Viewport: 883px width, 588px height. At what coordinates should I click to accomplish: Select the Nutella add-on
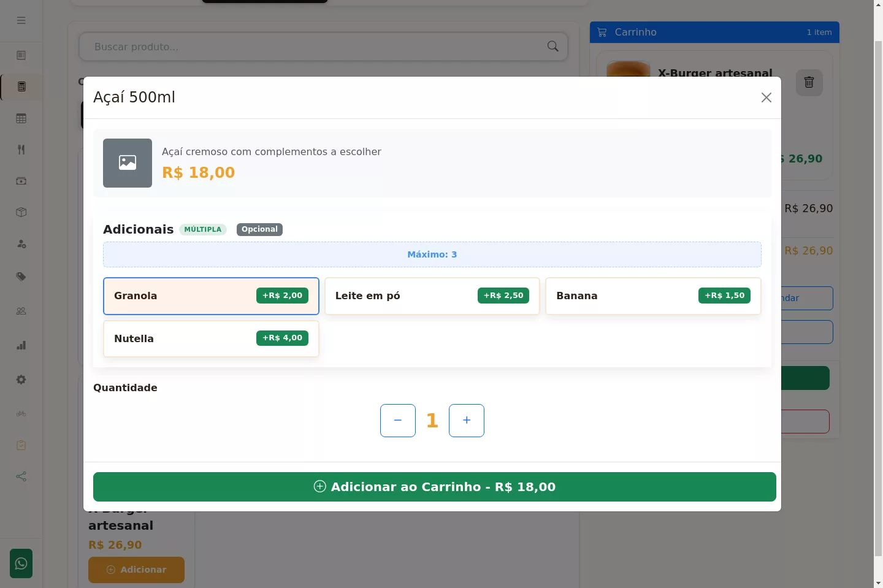coord(211,338)
